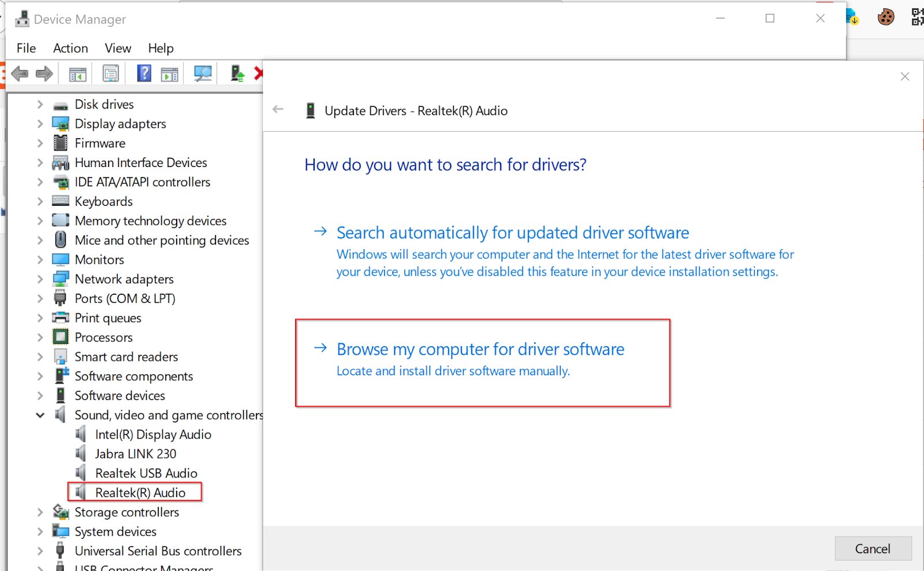Image resolution: width=924 pixels, height=571 pixels.
Task: Select the IDE ATA/ATAPI controllers label
Action: pos(143,182)
